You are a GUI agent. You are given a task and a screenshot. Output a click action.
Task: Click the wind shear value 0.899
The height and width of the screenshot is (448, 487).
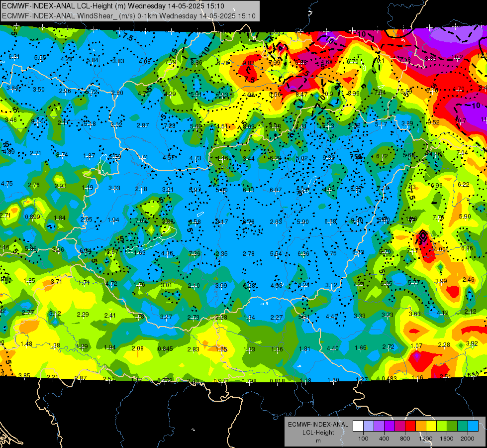point(33,217)
